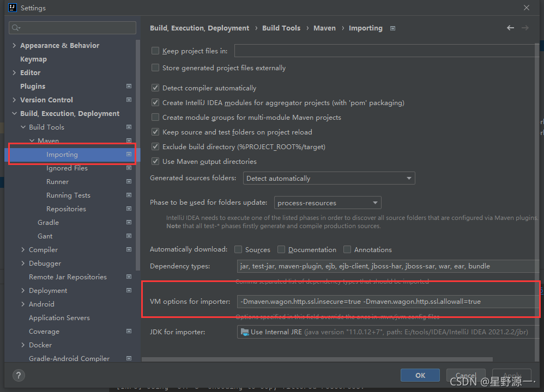Viewport: 544px width, 392px height.
Task: Click the project-level icon beside Coverage
Action: [129, 332]
